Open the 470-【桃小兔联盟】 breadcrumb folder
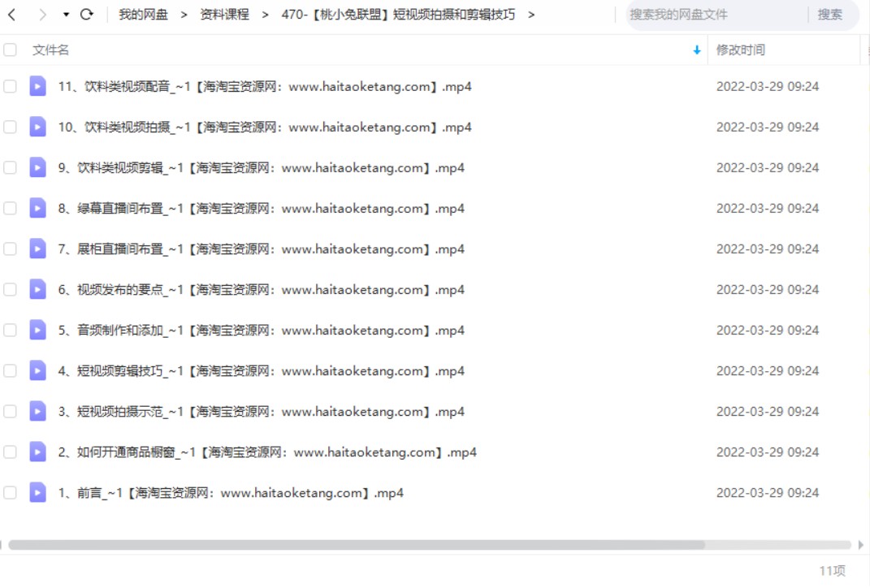The width and height of the screenshot is (870, 588). (x=398, y=15)
